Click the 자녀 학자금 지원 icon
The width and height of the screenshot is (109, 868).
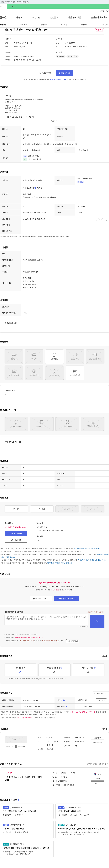point(95,357)
